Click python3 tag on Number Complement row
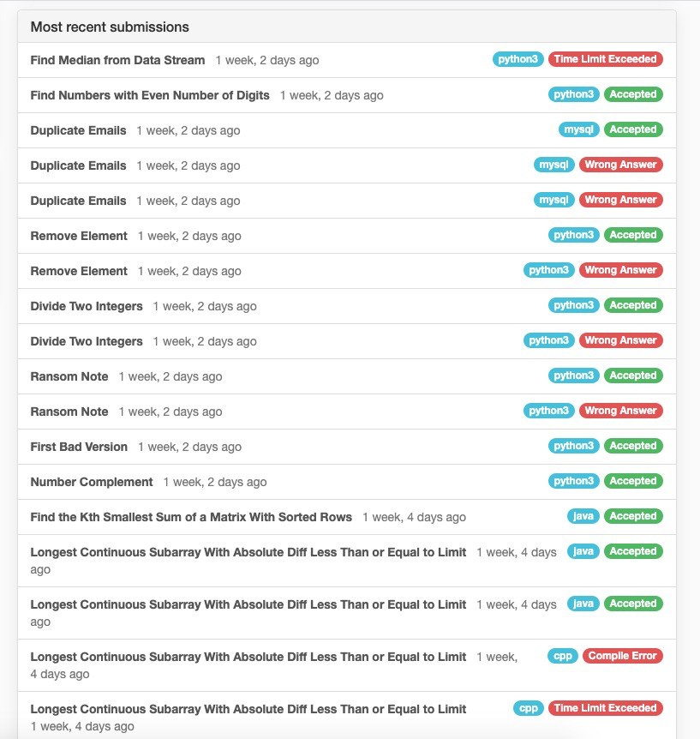The image size is (700, 739). click(x=573, y=481)
